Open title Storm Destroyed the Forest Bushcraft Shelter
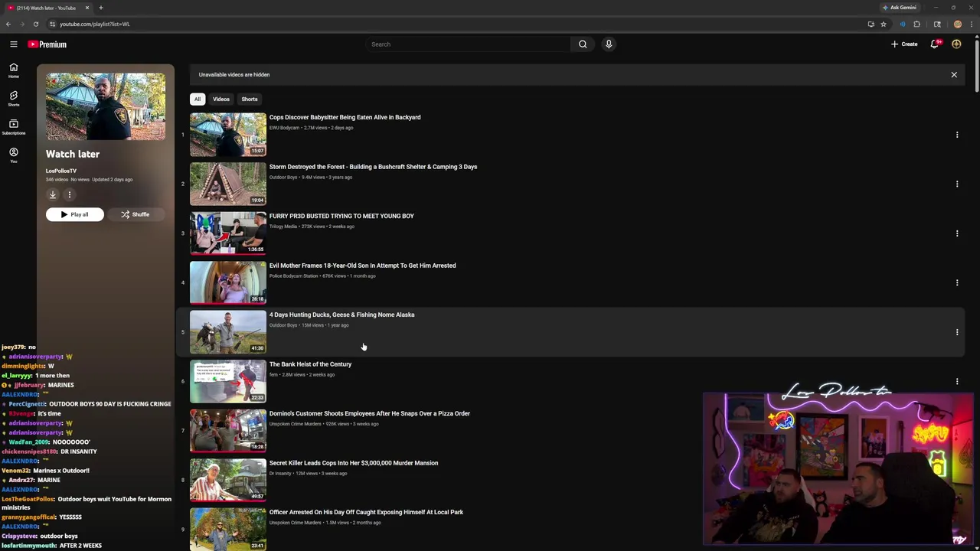Viewport: 980px width, 551px height. [x=373, y=167]
